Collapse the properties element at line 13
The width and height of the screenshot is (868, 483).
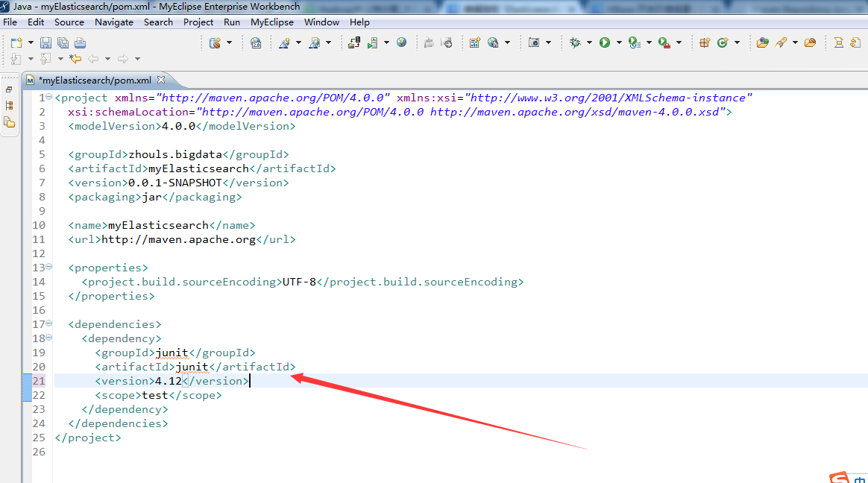[48, 267]
